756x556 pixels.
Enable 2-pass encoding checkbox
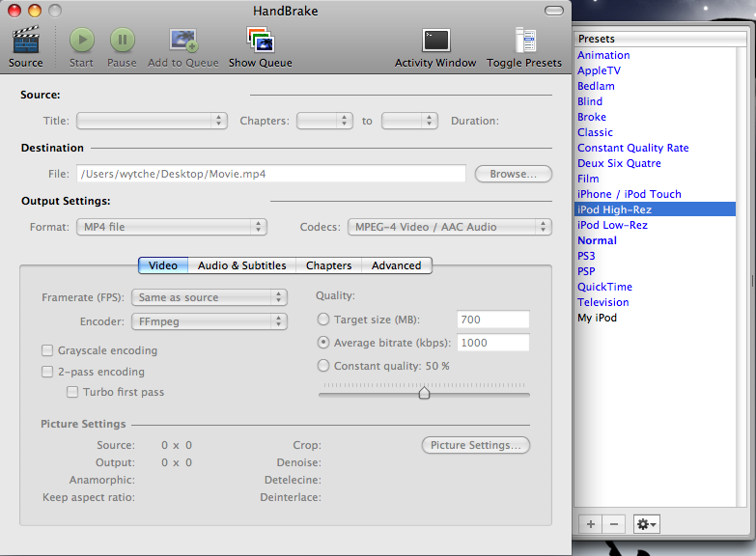[x=47, y=372]
